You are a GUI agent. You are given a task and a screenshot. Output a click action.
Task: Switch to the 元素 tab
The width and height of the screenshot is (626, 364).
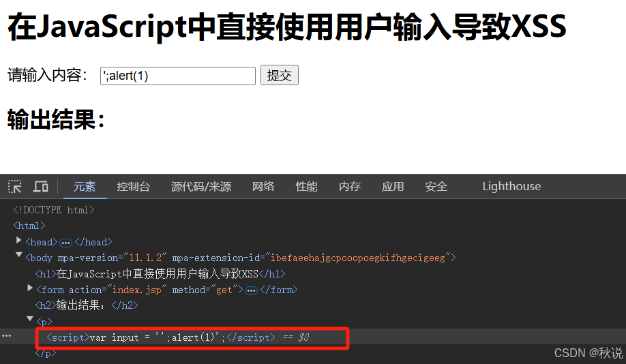point(85,186)
